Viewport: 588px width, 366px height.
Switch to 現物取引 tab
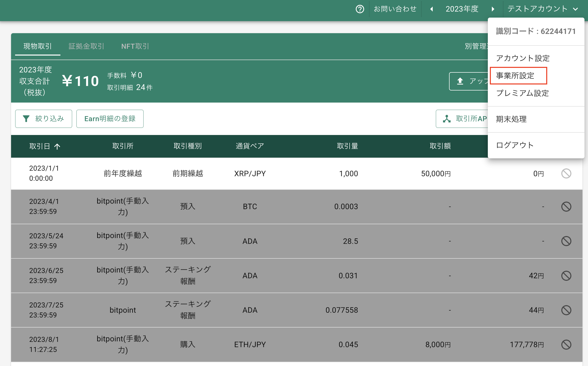(38, 46)
